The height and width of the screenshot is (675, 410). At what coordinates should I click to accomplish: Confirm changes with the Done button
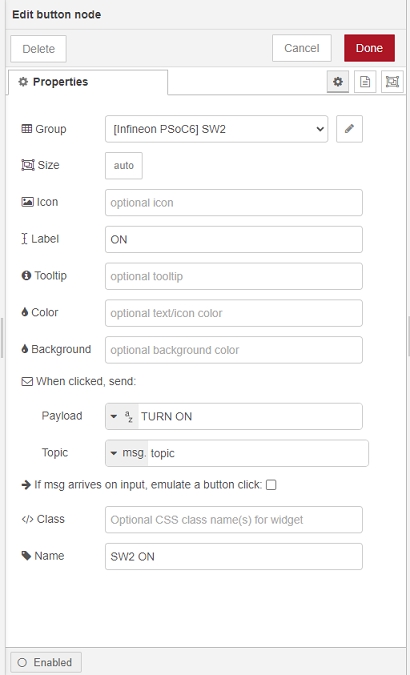pos(369,48)
